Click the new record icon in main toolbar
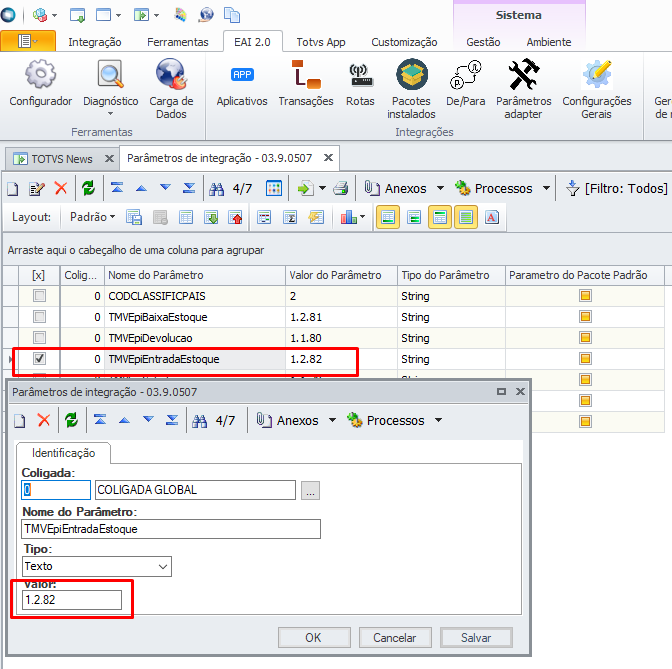 (x=13, y=189)
